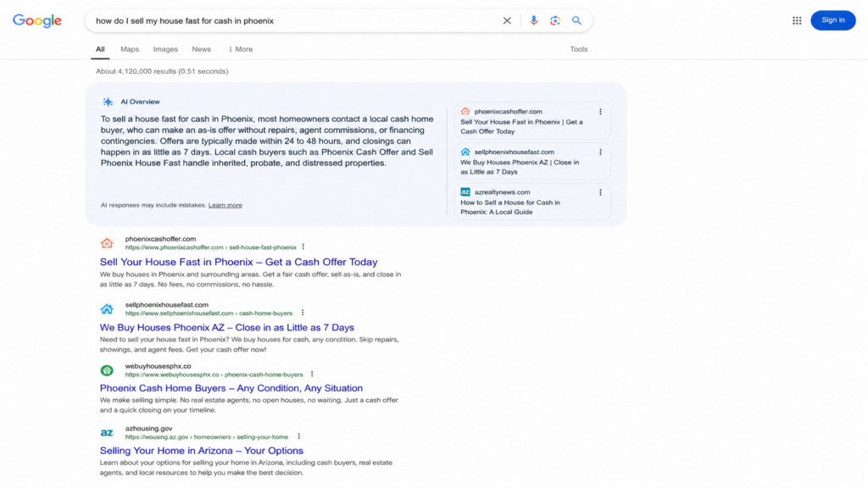Start voice search with microphone icon

click(x=533, y=20)
